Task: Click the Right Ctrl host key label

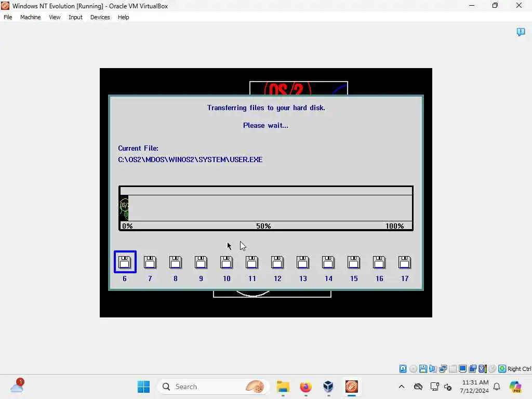Action: pyautogui.click(x=519, y=369)
